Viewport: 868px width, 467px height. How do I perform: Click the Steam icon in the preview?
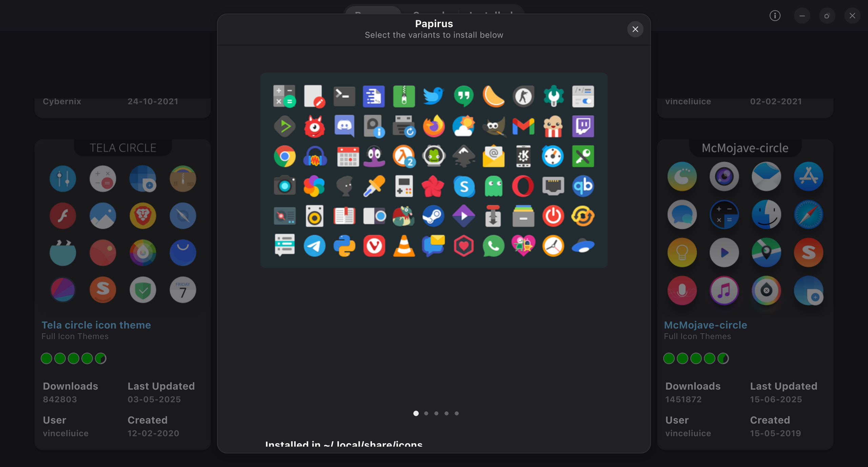point(434,216)
